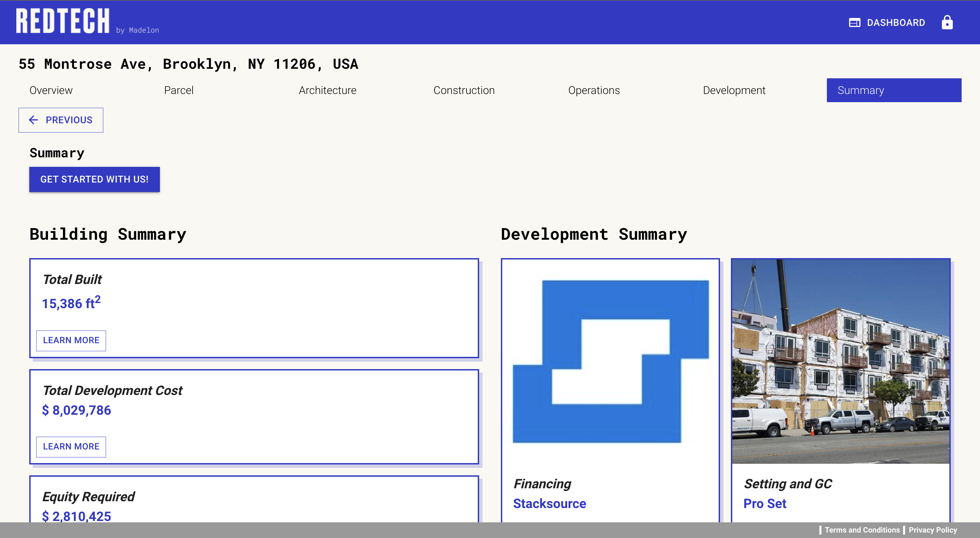Click the REDTECH logo

tap(63, 21)
